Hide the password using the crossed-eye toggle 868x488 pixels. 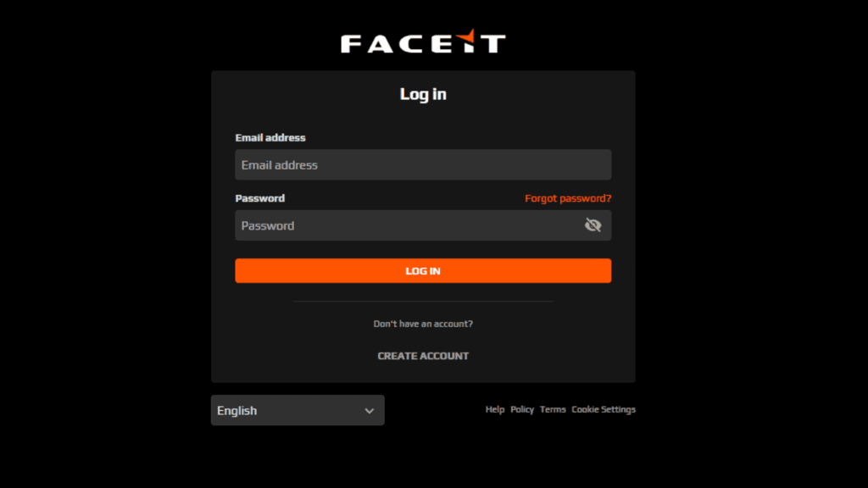(x=593, y=225)
